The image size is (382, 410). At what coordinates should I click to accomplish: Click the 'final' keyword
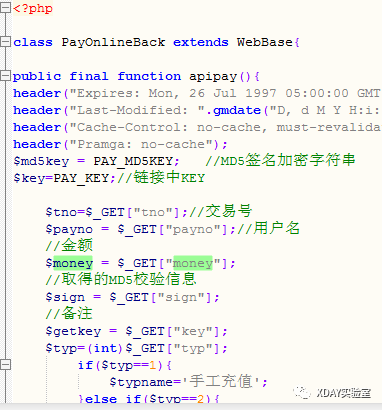(89, 76)
